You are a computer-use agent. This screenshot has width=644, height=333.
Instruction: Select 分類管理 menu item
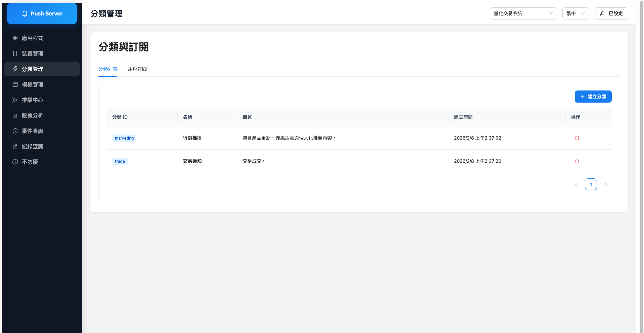pos(42,69)
